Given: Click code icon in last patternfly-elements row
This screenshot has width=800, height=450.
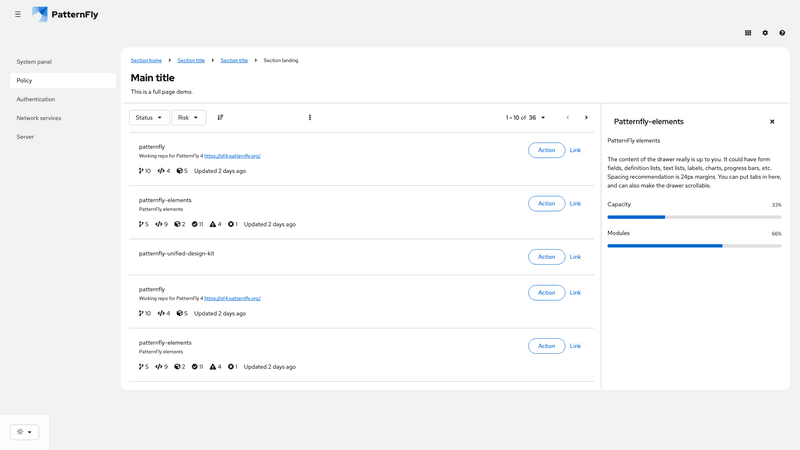Looking at the screenshot, I should click(x=159, y=366).
